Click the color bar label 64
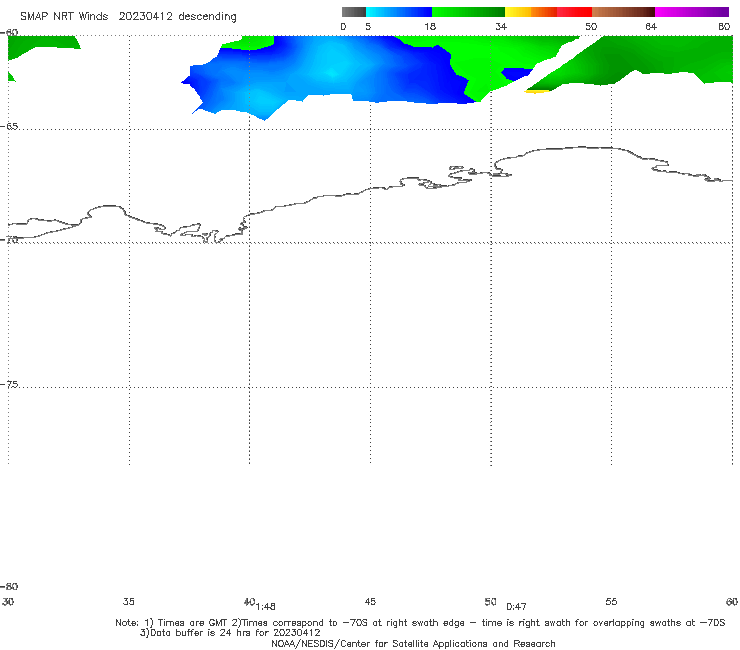 [x=651, y=26]
